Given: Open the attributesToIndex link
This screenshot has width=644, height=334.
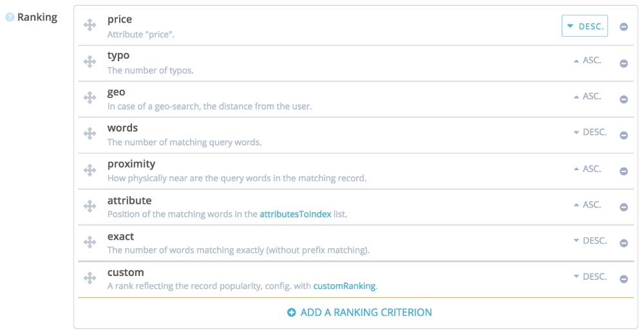Looking at the screenshot, I should pyautogui.click(x=295, y=214).
